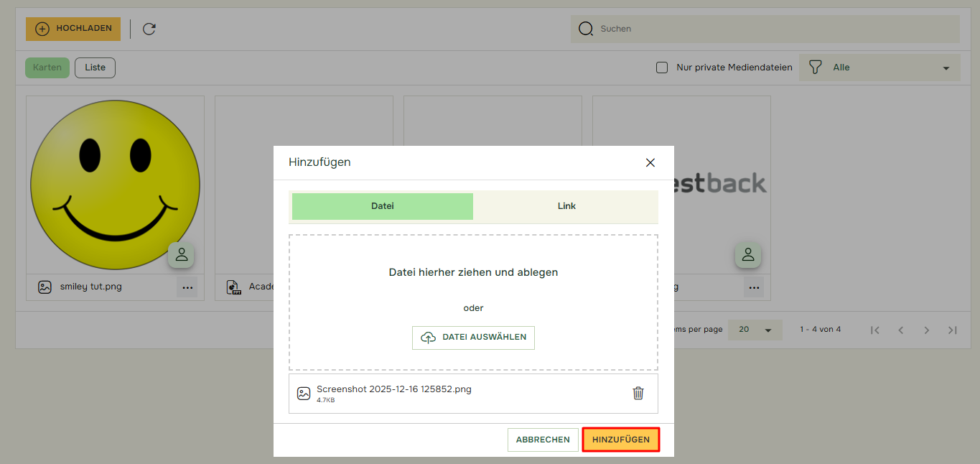
Task: Close the Hinzufügen dialog with X
Action: click(650, 162)
